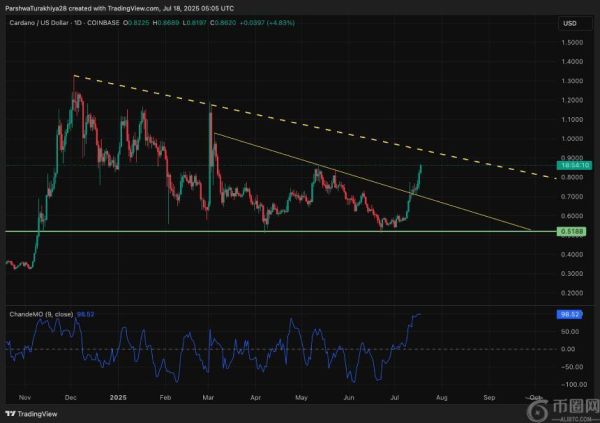
Task: Click the latest green candlestick in July
Action: (420, 175)
